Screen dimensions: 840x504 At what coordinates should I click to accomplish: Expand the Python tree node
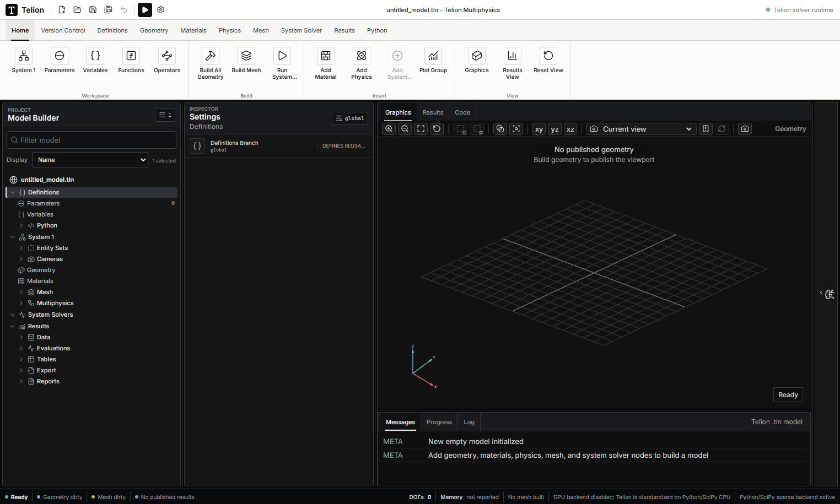(x=21, y=226)
